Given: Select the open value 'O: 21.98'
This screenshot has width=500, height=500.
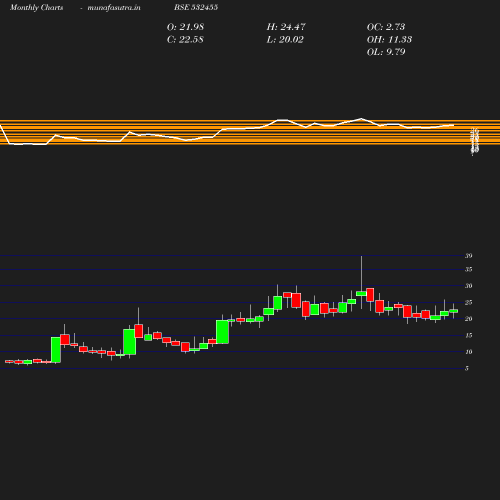Looking at the screenshot, I should [x=185, y=27].
